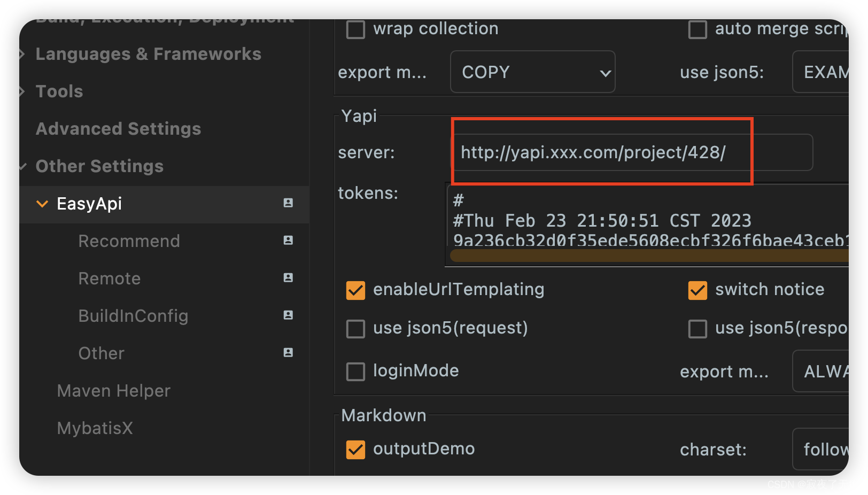868x495 pixels.
Task: Enable the wrap collection option
Action: point(355,30)
